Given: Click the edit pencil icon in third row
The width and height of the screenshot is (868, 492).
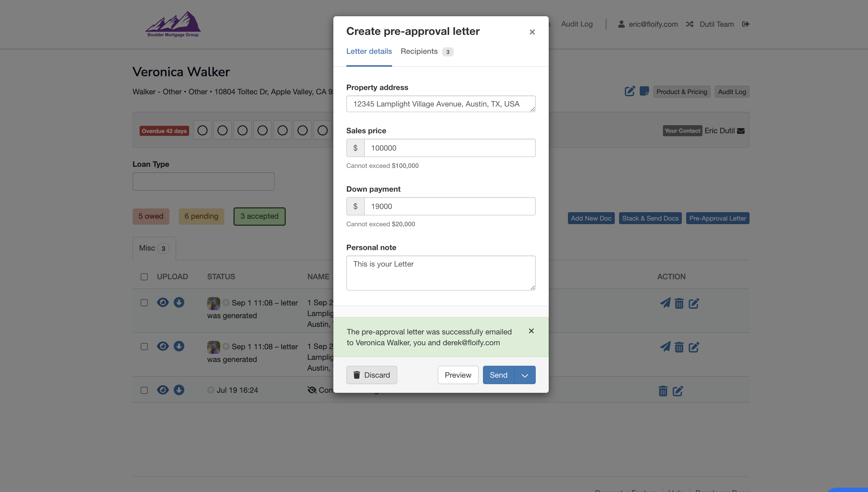Looking at the screenshot, I should [x=678, y=391].
